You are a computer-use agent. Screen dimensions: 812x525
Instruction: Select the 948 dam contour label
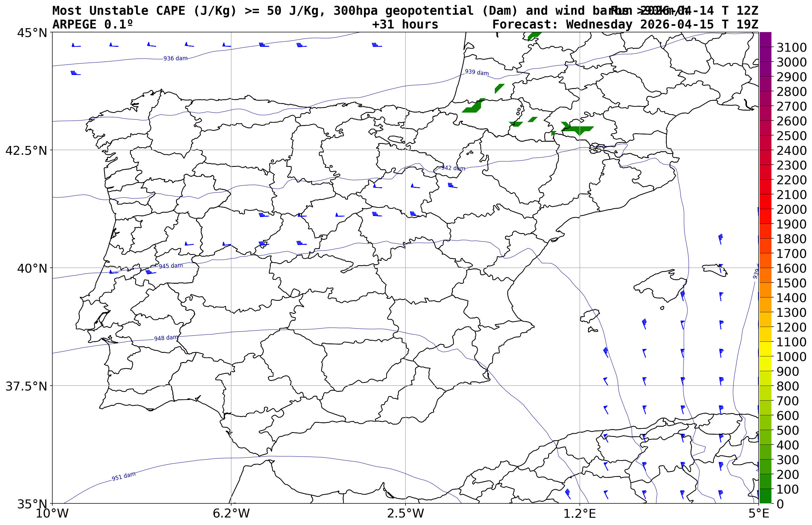[166, 338]
